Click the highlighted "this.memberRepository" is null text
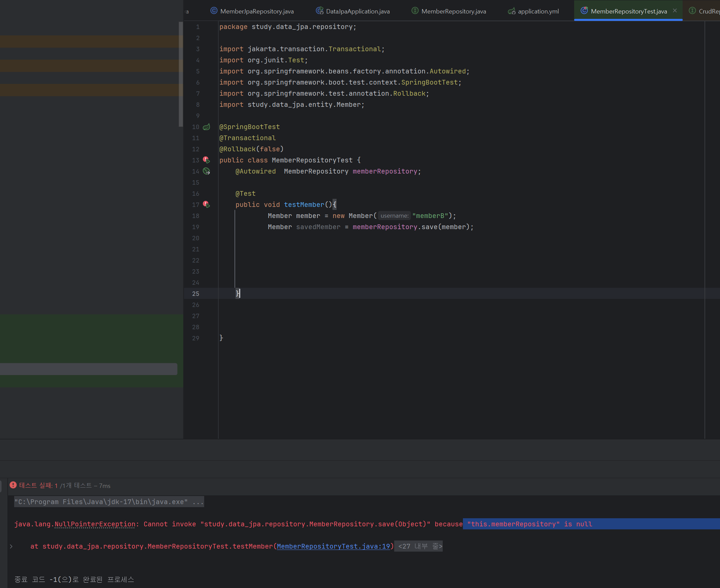Screen dimensions: 720x588 pos(530,524)
